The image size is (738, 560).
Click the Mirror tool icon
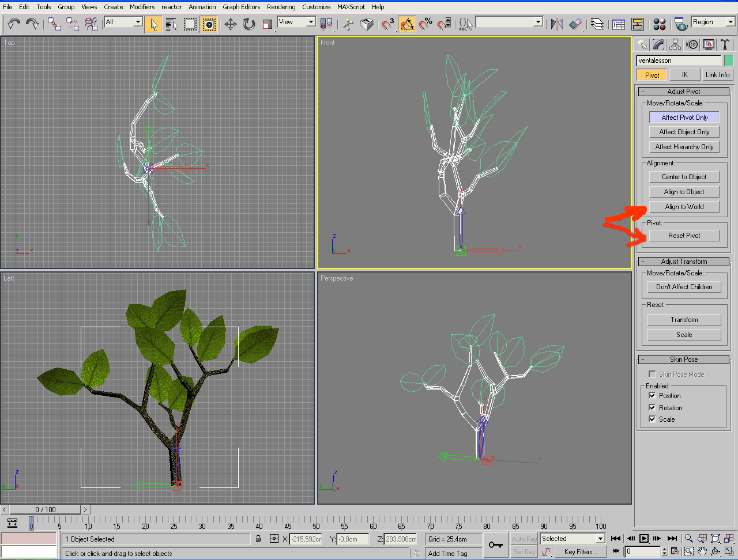tap(556, 24)
